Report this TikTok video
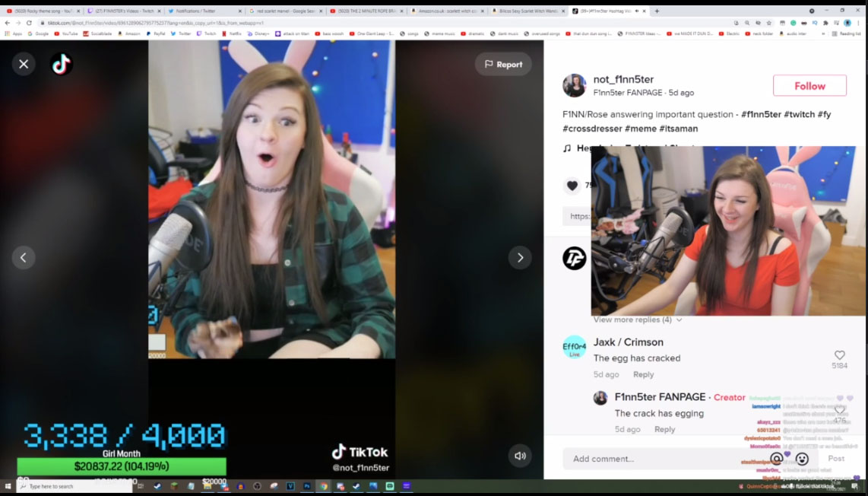The image size is (868, 496). pos(503,65)
